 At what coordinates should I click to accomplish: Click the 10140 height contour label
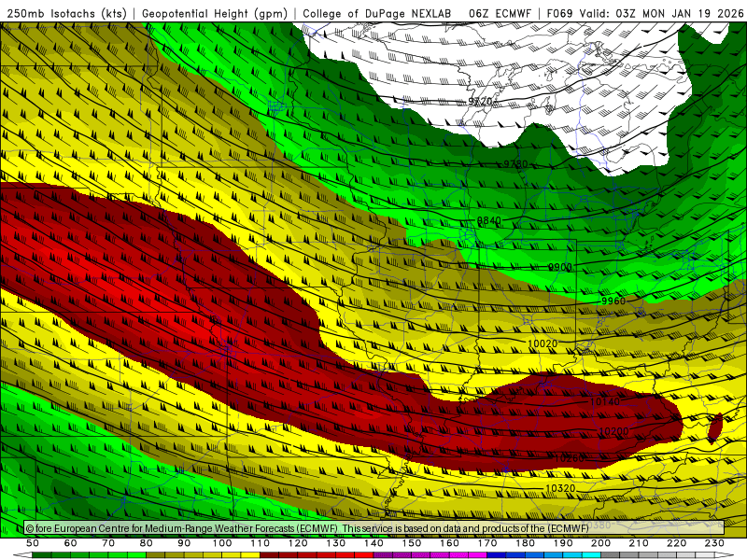pos(605,402)
